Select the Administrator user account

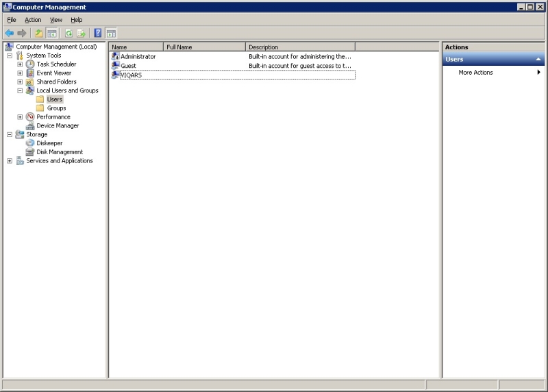click(138, 57)
